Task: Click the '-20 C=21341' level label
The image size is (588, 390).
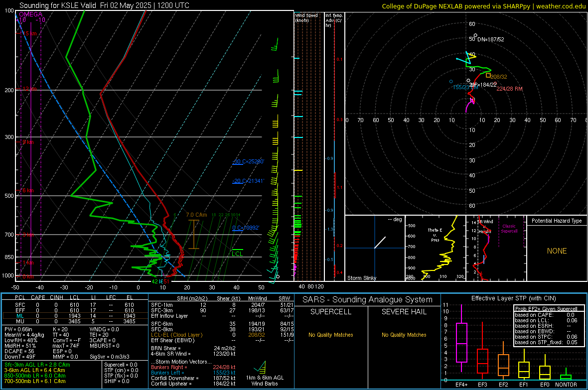Action: coord(248,181)
